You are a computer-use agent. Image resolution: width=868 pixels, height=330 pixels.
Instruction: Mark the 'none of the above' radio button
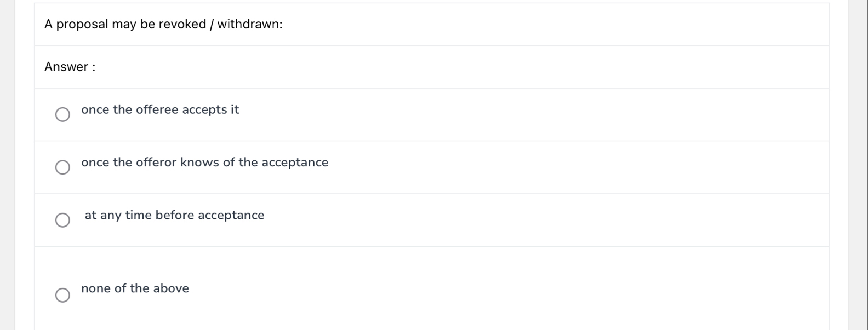(x=62, y=296)
